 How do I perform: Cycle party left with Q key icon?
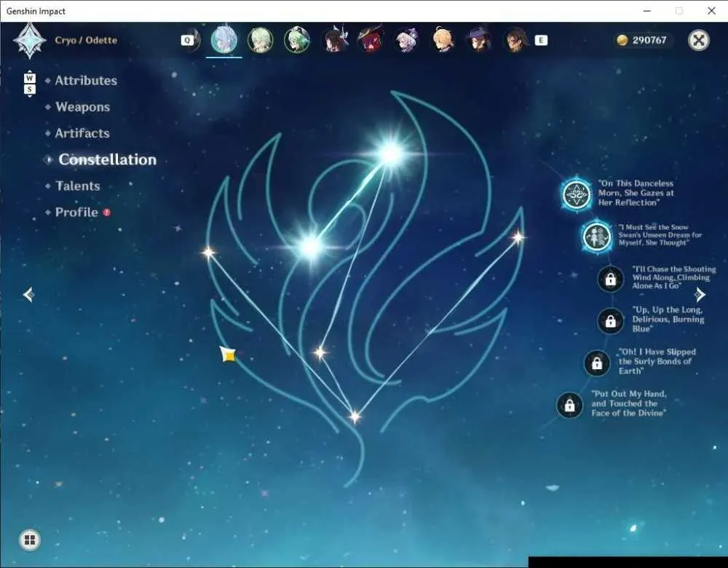tap(187, 40)
